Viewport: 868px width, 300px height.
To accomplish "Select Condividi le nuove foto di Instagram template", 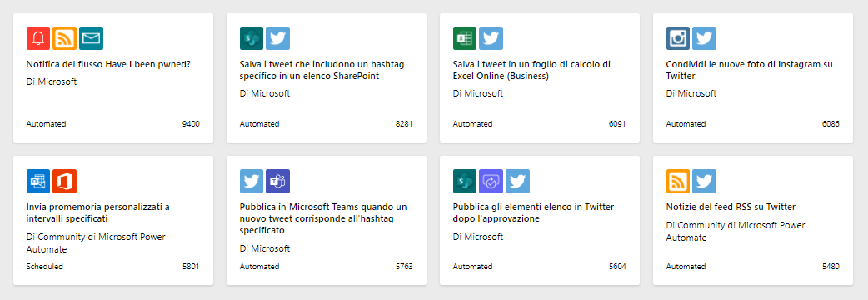I will click(x=750, y=70).
